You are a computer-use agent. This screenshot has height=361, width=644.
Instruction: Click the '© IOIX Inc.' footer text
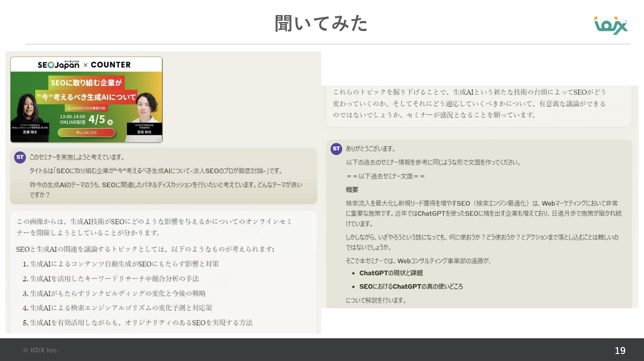(x=41, y=350)
